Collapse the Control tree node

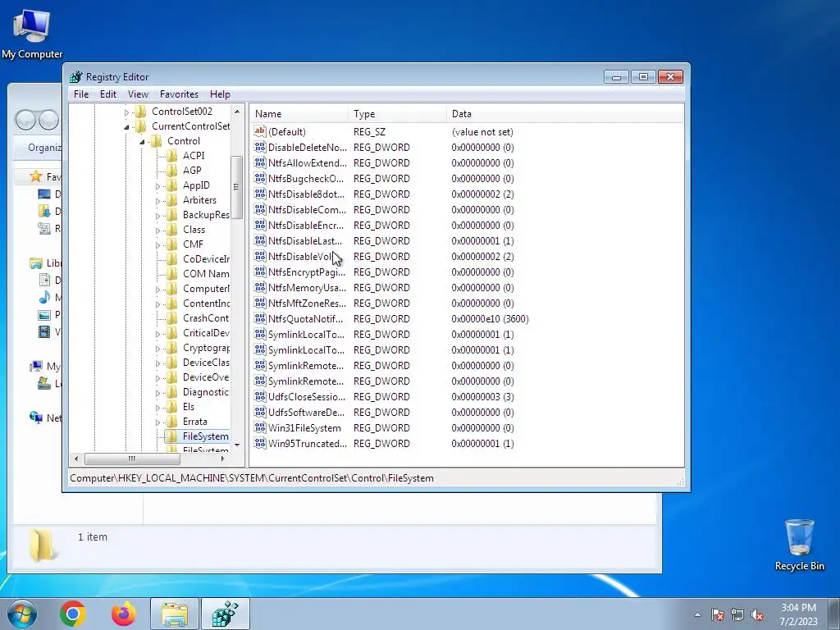click(x=142, y=141)
